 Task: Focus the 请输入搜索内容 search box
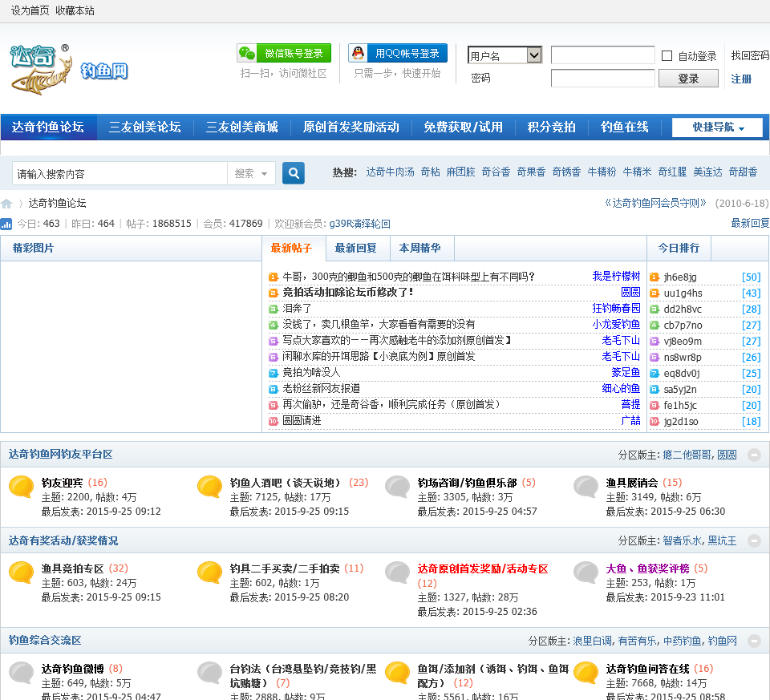point(120,173)
